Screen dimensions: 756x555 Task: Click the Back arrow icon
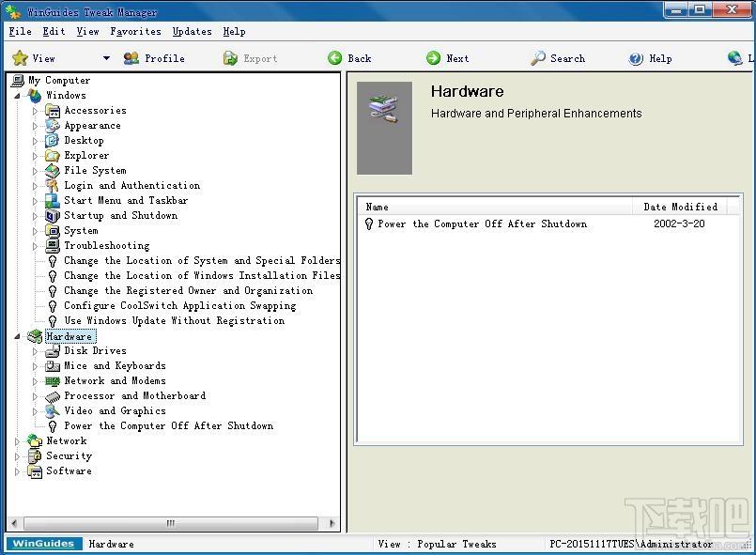click(x=334, y=58)
